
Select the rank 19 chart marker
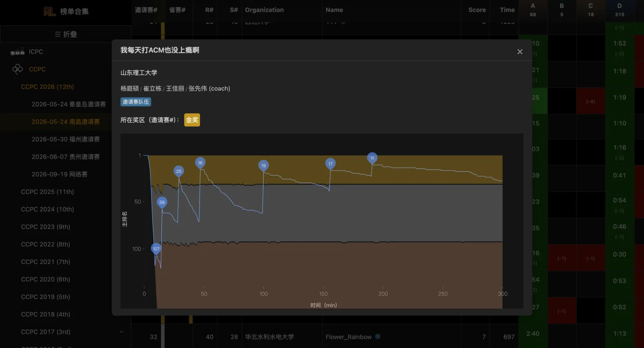pyautogui.click(x=263, y=165)
